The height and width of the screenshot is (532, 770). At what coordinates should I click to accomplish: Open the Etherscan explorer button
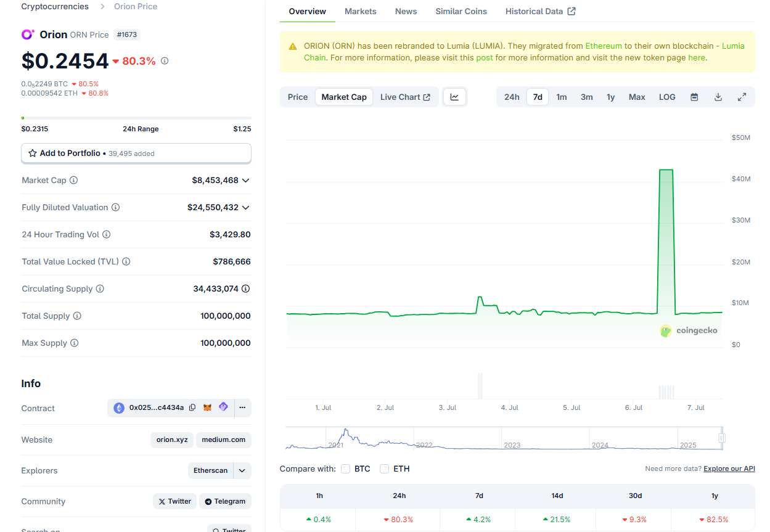tap(211, 470)
